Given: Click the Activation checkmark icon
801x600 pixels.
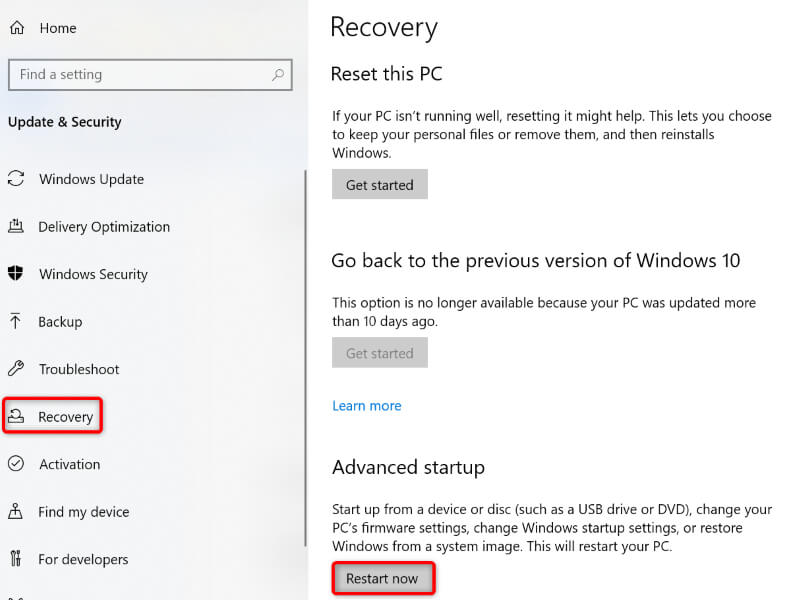Looking at the screenshot, I should tap(16, 464).
